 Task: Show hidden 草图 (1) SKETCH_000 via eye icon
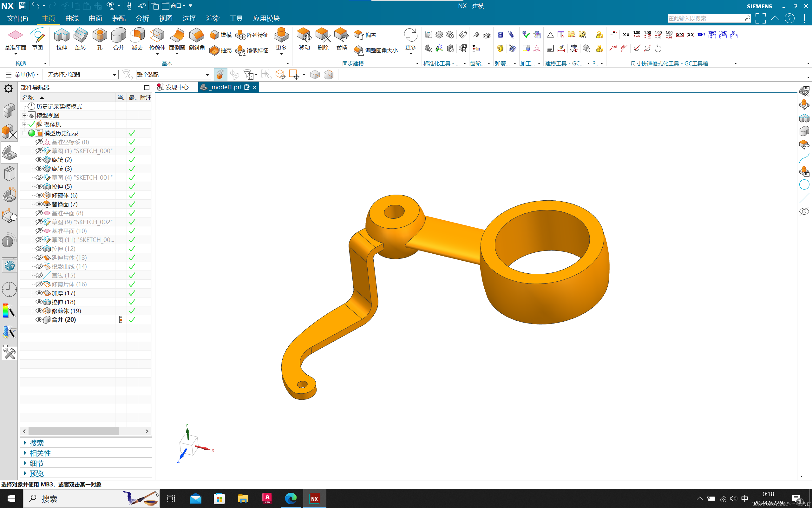[39, 151]
